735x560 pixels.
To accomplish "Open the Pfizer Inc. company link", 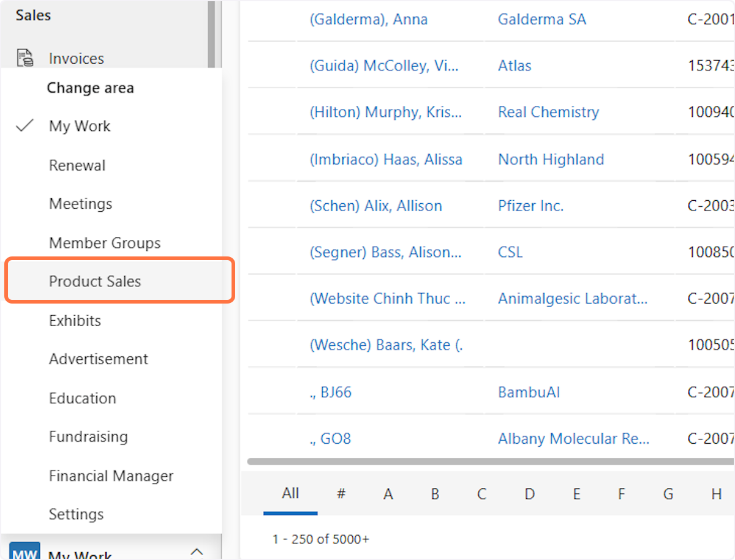I will pos(530,206).
